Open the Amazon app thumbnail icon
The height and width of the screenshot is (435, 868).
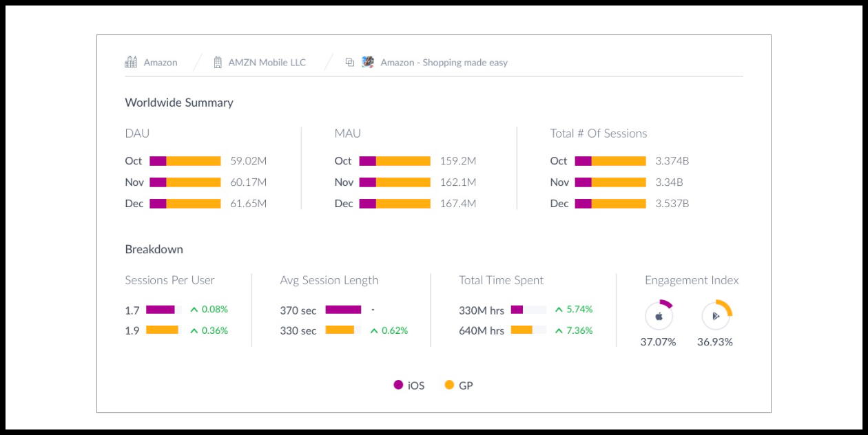pos(367,61)
